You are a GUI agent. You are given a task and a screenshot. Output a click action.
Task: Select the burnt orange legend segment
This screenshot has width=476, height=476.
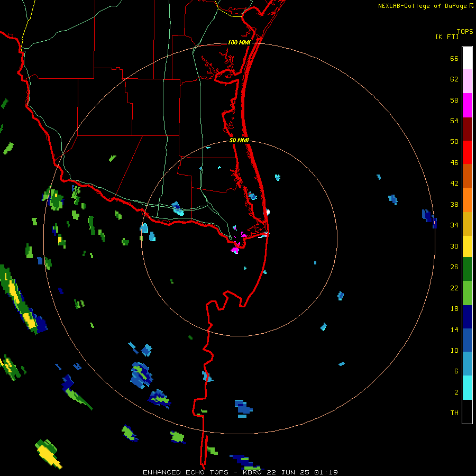point(467,176)
